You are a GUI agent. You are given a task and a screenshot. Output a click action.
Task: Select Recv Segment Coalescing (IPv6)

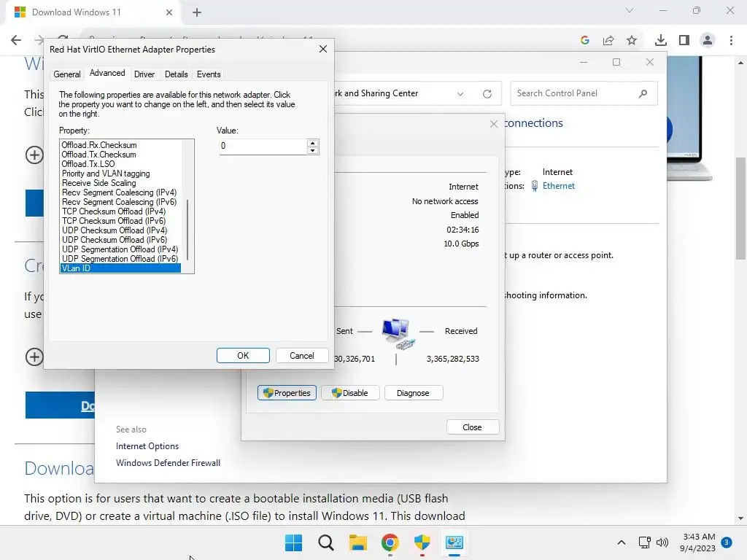click(x=119, y=202)
